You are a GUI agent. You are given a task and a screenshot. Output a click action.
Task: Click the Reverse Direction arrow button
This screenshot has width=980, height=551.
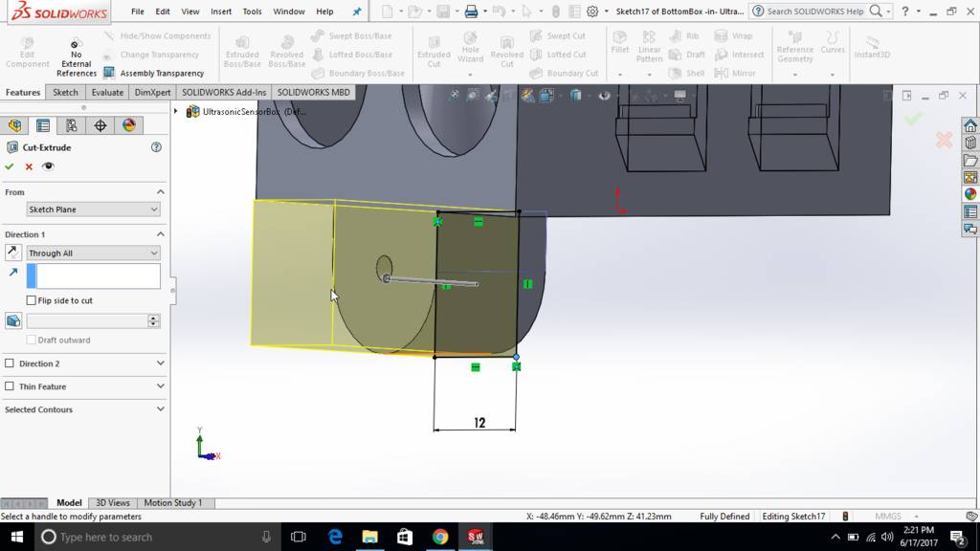click(12, 253)
